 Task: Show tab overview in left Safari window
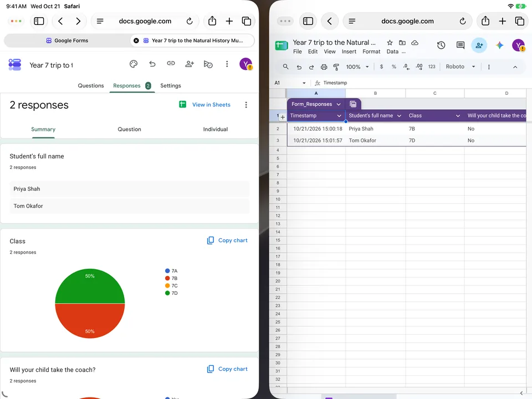[246, 21]
